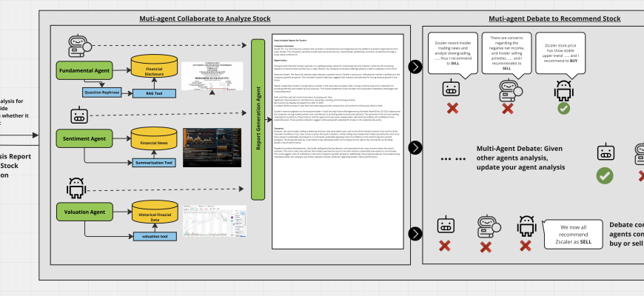This screenshot has height=296, width=644.
Task: Click the robot under the insider trading bubble
Action: point(451,90)
